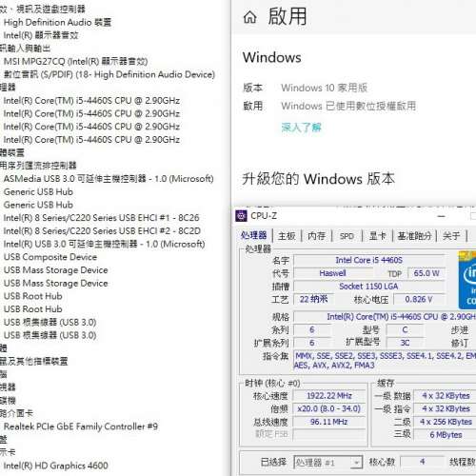This screenshot has width=476, height=476.
Task: Select High Definition Audio 裝置 in device list
Action: click(x=57, y=22)
